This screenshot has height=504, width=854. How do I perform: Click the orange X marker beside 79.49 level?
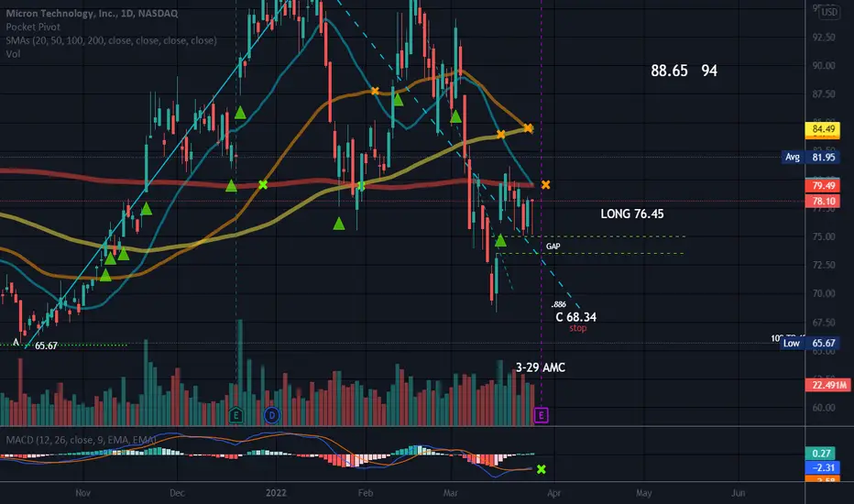[546, 185]
